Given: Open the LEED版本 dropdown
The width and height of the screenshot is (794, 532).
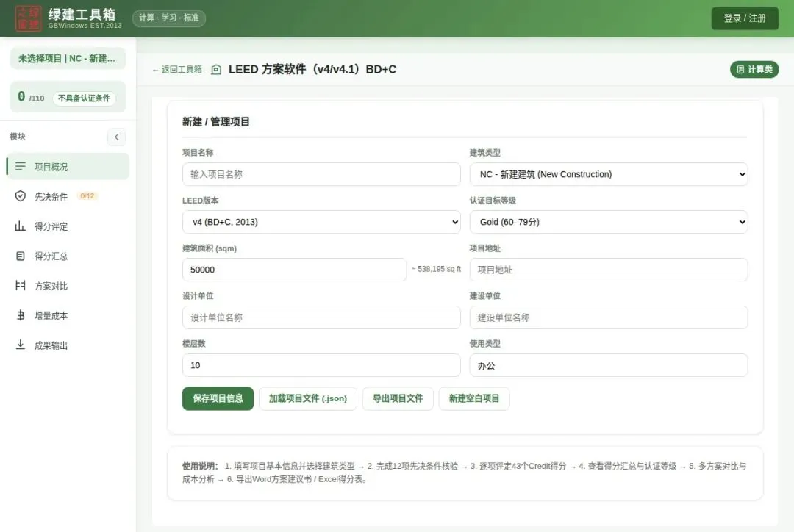Looking at the screenshot, I should click(321, 222).
